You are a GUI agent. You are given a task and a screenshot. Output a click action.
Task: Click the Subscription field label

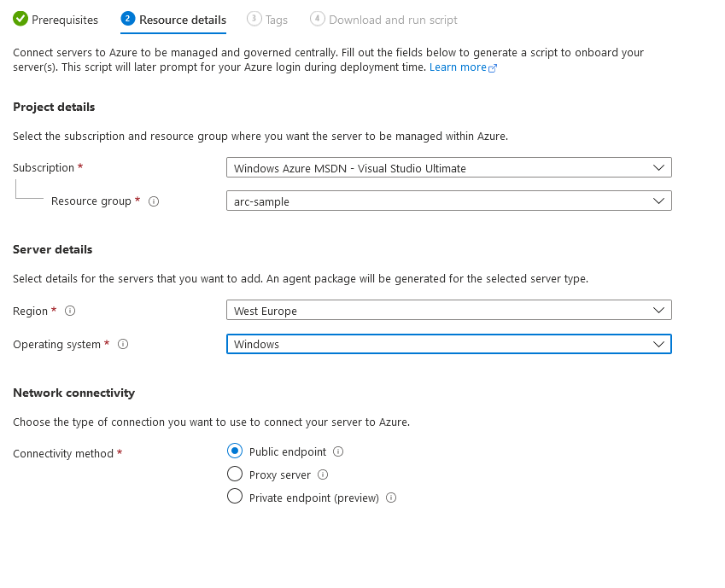click(x=44, y=168)
